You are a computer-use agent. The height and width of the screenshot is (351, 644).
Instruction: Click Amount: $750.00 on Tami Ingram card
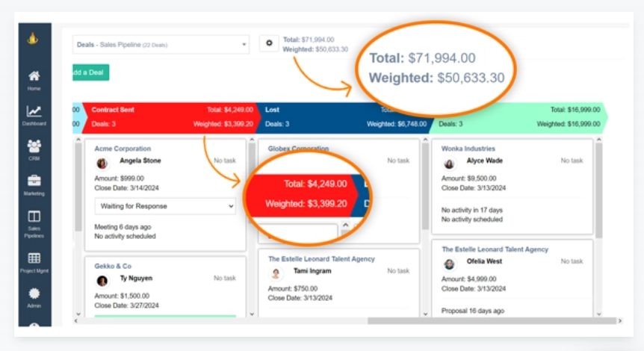(x=293, y=288)
